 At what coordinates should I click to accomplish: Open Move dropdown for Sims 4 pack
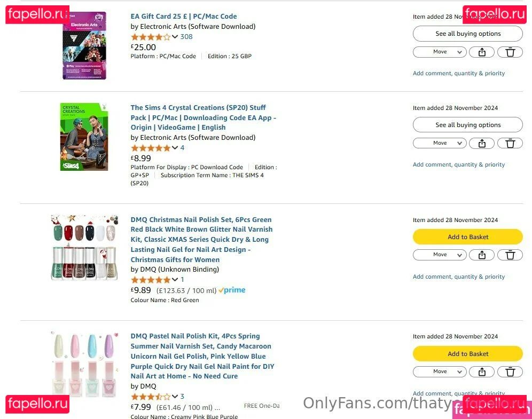(440, 143)
